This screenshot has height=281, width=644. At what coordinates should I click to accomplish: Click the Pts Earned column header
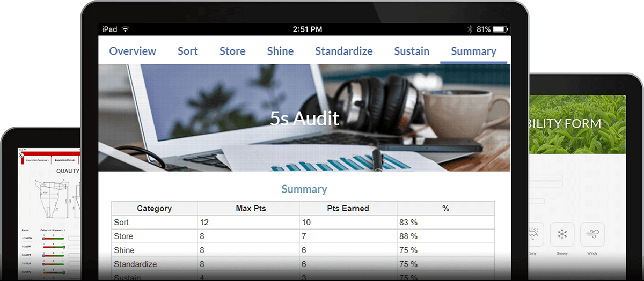pos(348,208)
